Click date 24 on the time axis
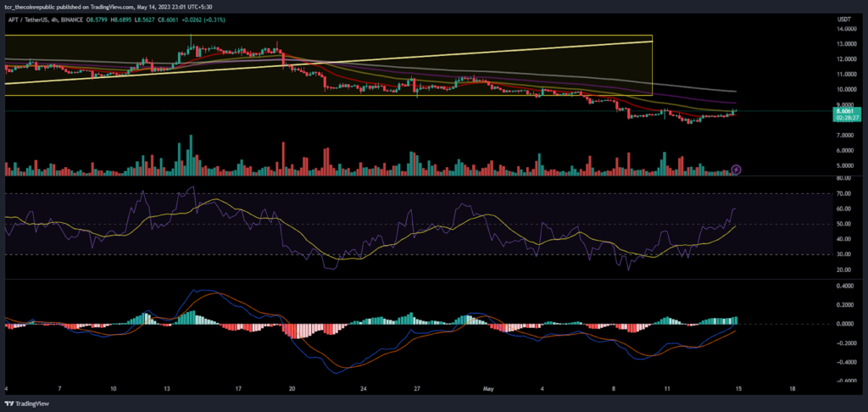868x412 pixels. (x=363, y=389)
